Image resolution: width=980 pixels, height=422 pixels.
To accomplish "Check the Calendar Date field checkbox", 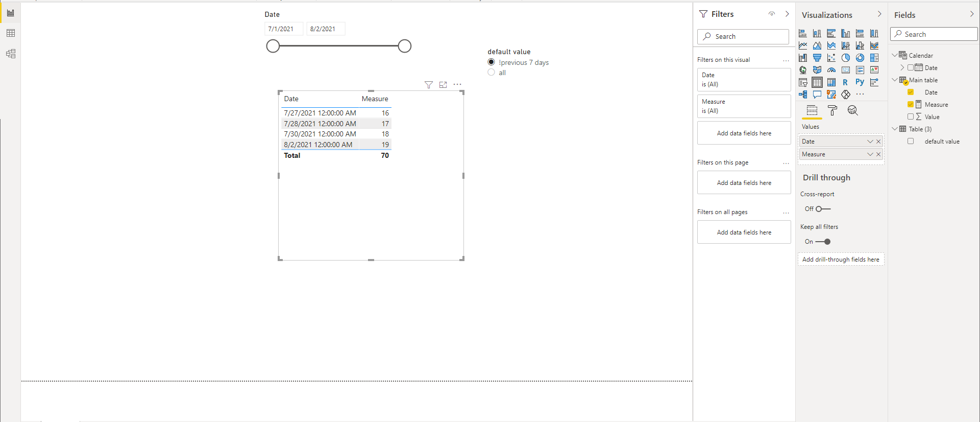I will coord(911,67).
